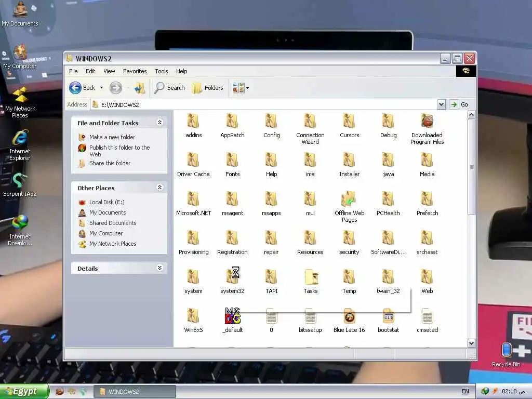Open the Tools menu

(162, 71)
